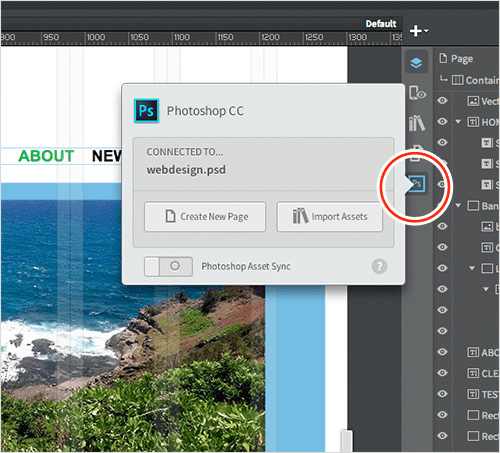Select the Default breakpoint label

click(x=381, y=24)
